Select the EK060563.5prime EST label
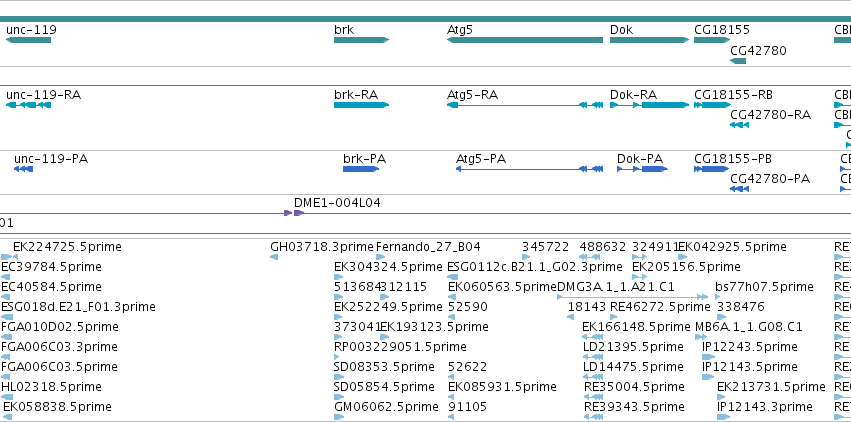This screenshot has height=422, width=851. pos(503,287)
